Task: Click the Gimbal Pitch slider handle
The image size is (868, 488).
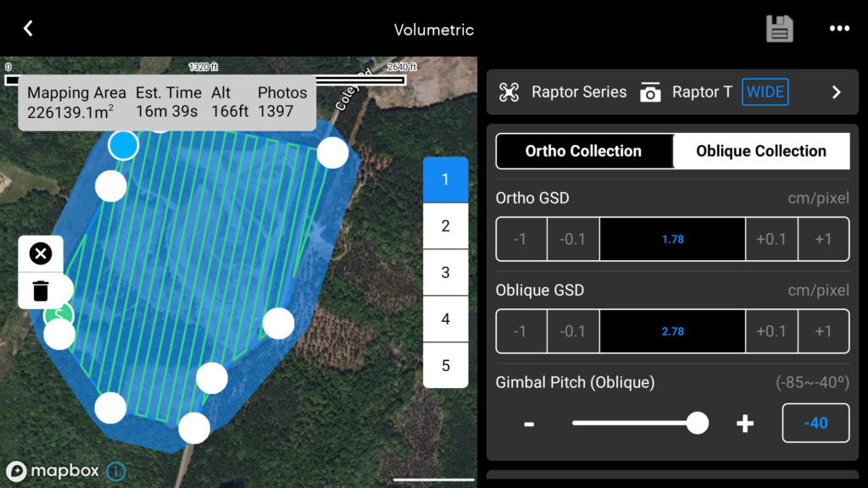Action: pos(698,423)
